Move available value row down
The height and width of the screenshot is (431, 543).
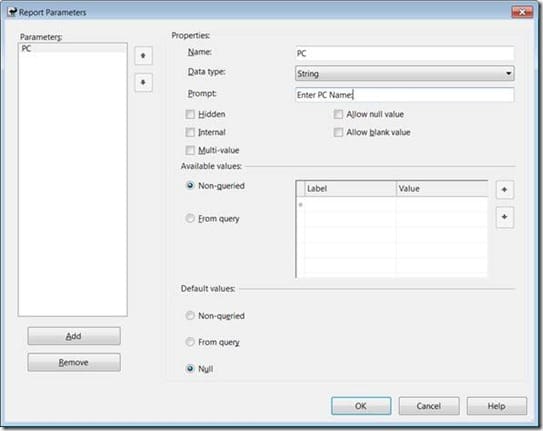pyautogui.click(x=505, y=217)
